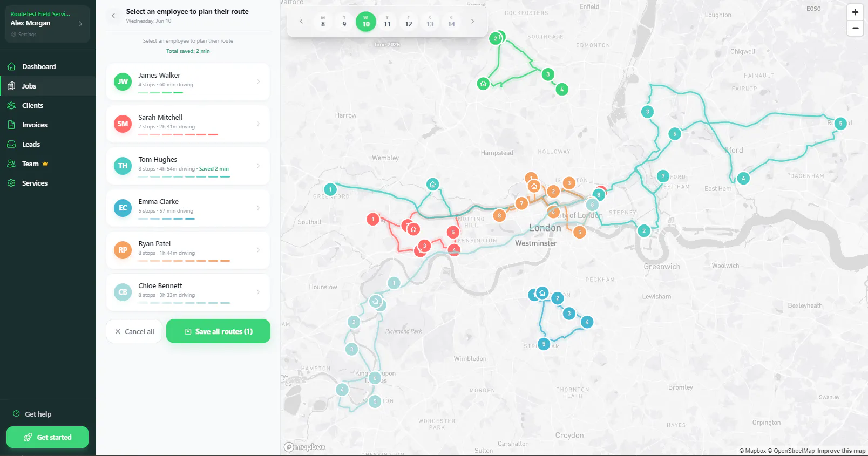Click the Save all routes button
Image resolution: width=868 pixels, height=456 pixels.
(x=218, y=331)
